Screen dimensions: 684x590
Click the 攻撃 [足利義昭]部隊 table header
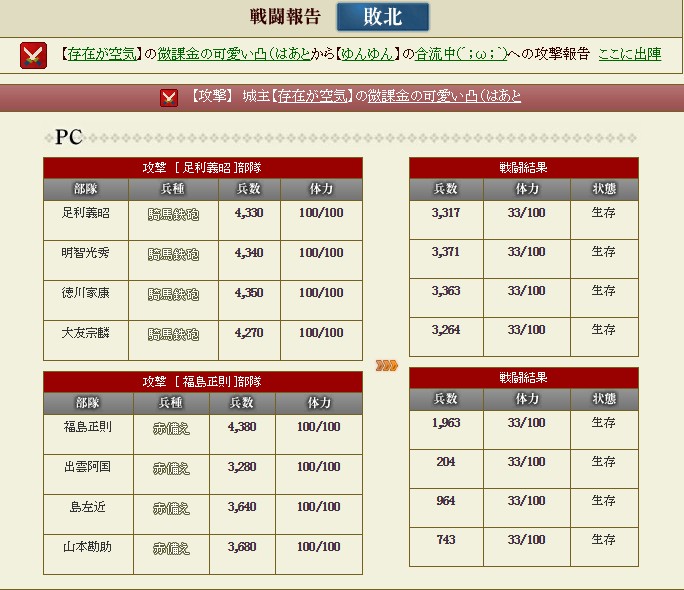pyautogui.click(x=203, y=168)
